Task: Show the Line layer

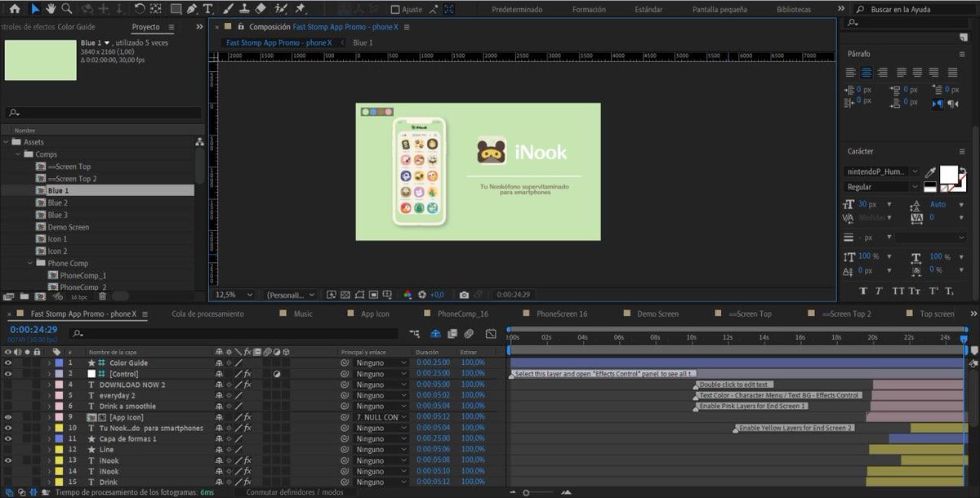Action: [8, 450]
